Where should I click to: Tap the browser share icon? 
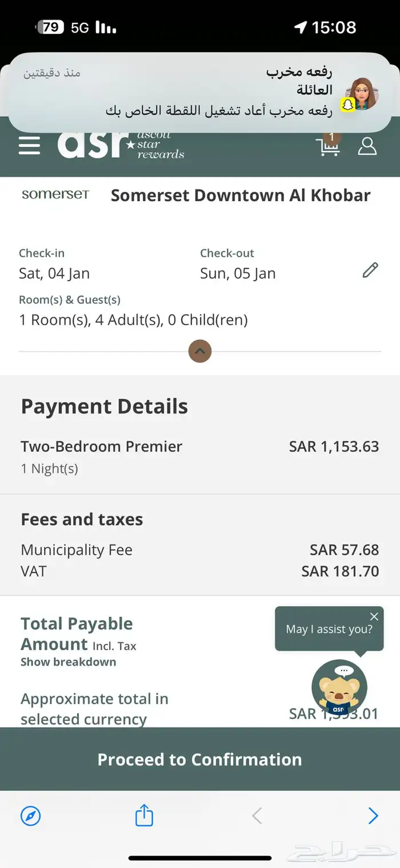[x=144, y=815]
